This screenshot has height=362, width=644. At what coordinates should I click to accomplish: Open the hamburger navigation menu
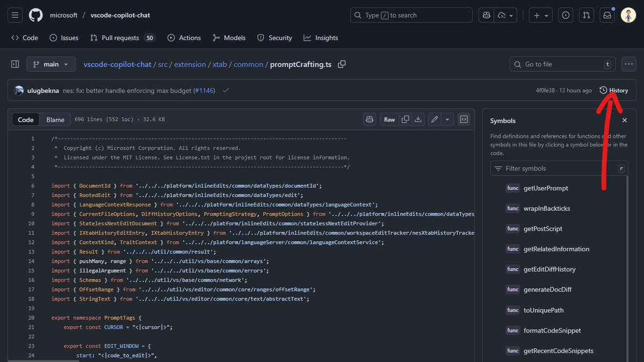pyautogui.click(x=16, y=15)
